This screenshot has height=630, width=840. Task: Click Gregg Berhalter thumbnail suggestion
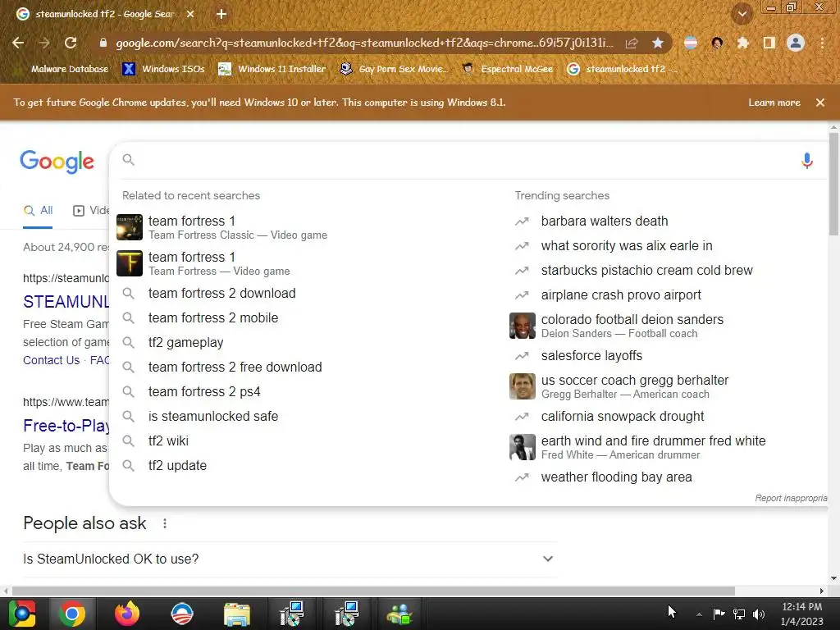[x=522, y=386]
